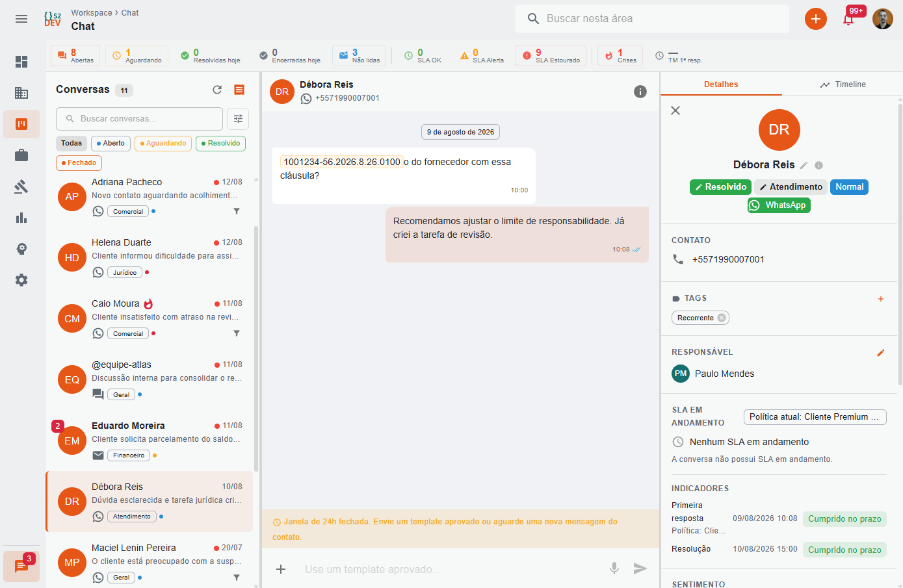Screen dimensions: 903x588
Task: Open notifications bell showing 99+
Action: pyautogui.click(x=848, y=19)
